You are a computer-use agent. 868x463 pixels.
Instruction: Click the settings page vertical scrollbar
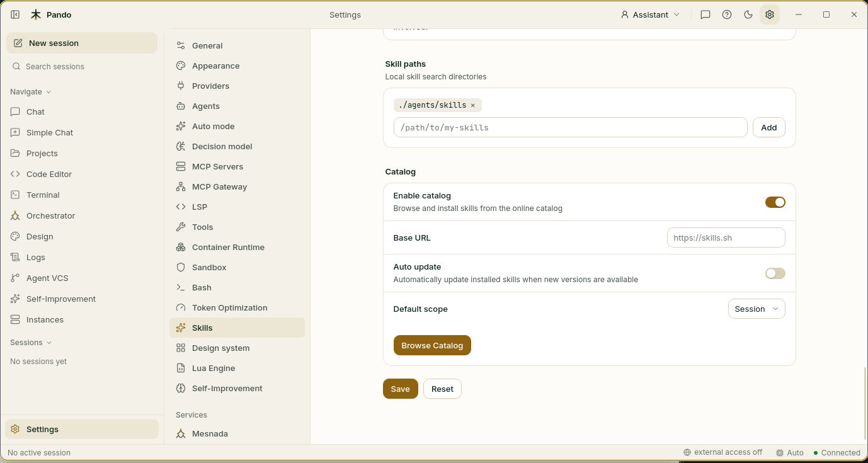[865, 403]
